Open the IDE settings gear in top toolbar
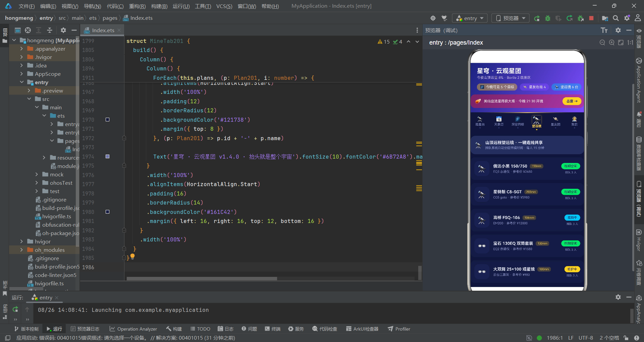 point(627,18)
